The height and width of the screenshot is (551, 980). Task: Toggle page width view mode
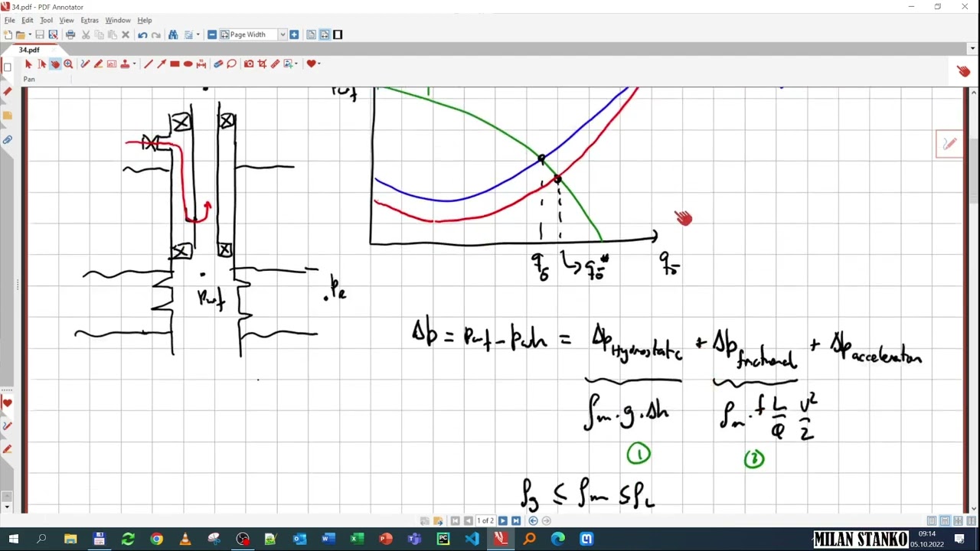[325, 34]
